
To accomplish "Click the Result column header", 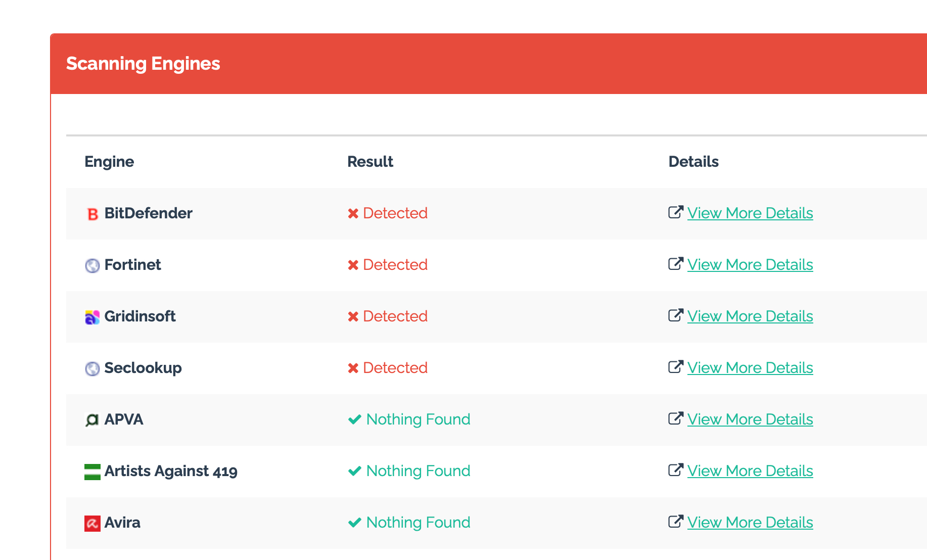I will click(370, 162).
